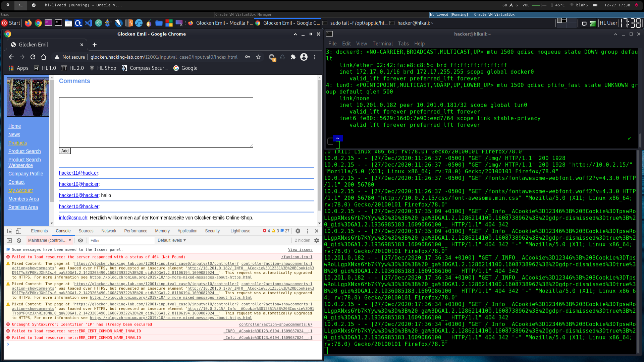Image resolution: width=644 pixels, height=362 pixels.
Task: Expand the Default levels dropdown
Action: pyautogui.click(x=172, y=240)
